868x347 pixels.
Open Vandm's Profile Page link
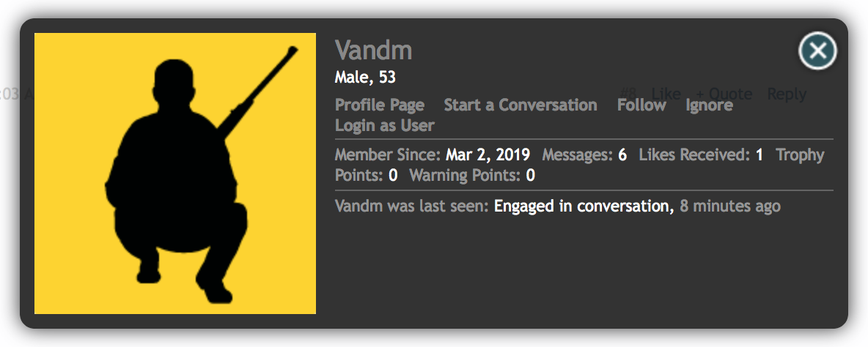pos(380,105)
